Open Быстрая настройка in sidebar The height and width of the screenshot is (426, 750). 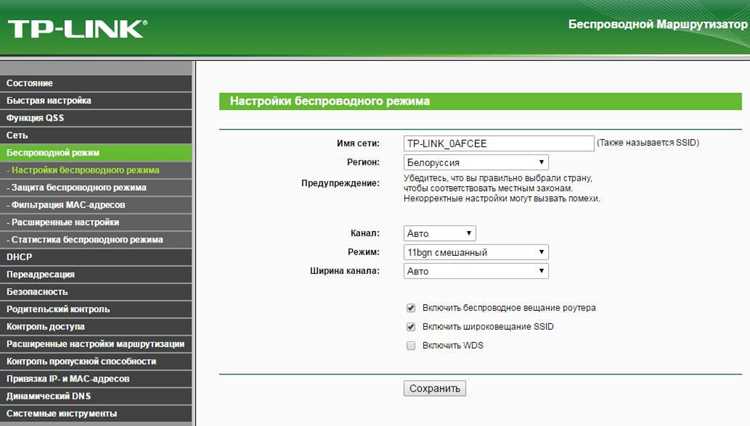96,100
